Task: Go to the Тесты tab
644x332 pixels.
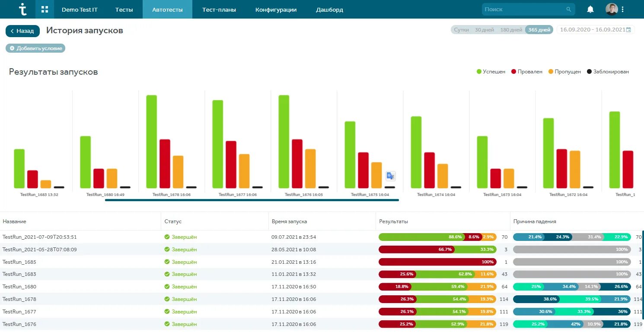Action: (x=124, y=9)
